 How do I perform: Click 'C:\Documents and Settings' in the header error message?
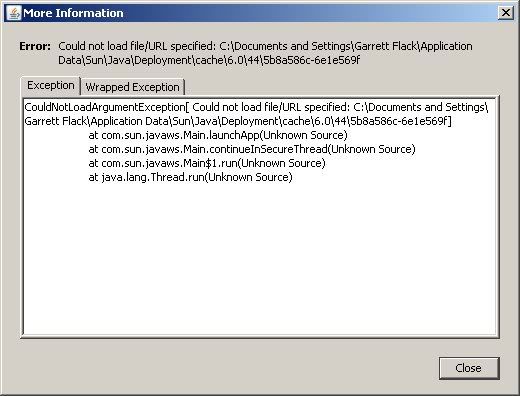tap(285, 46)
